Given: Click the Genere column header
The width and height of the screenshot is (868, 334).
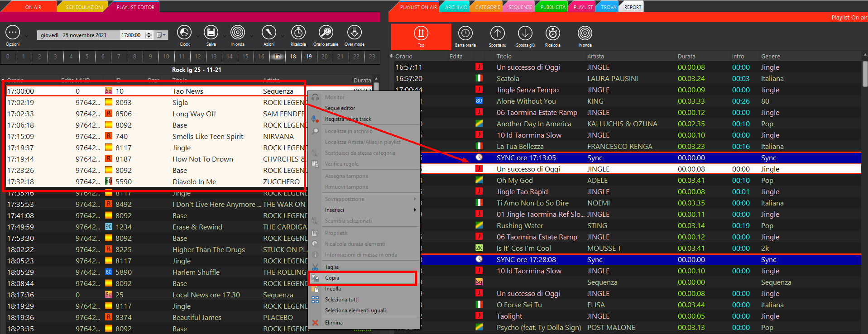Looking at the screenshot, I should (770, 56).
